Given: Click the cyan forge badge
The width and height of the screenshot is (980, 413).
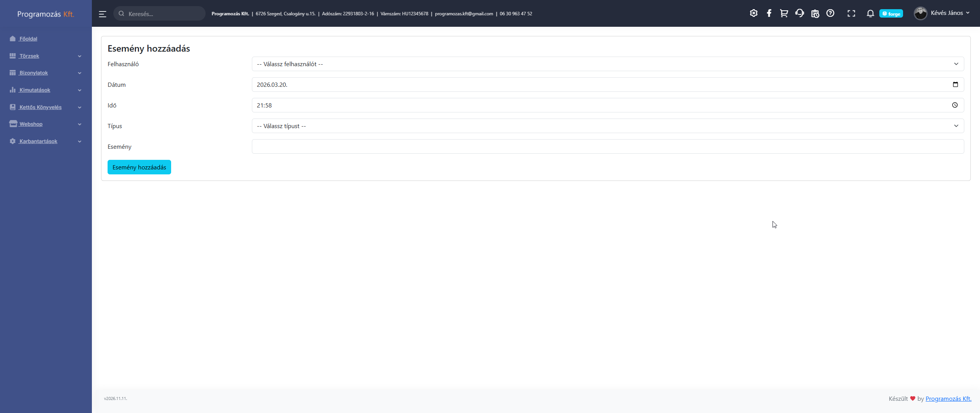Looking at the screenshot, I should [x=891, y=14].
